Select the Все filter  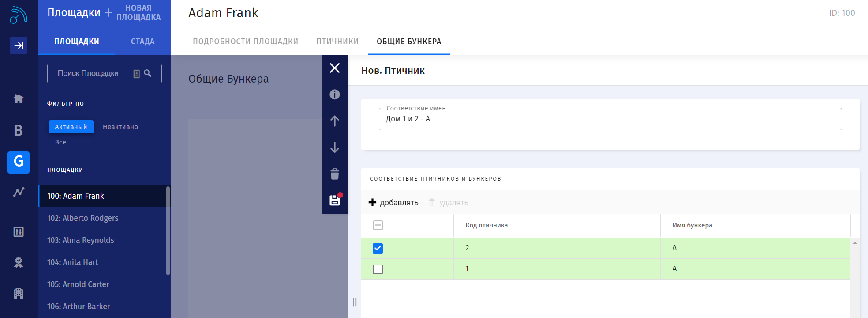[x=60, y=142]
